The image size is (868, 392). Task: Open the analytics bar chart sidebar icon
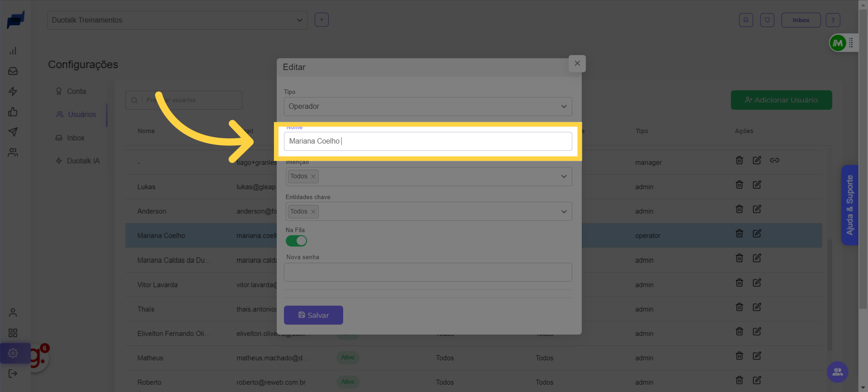pyautogui.click(x=13, y=51)
